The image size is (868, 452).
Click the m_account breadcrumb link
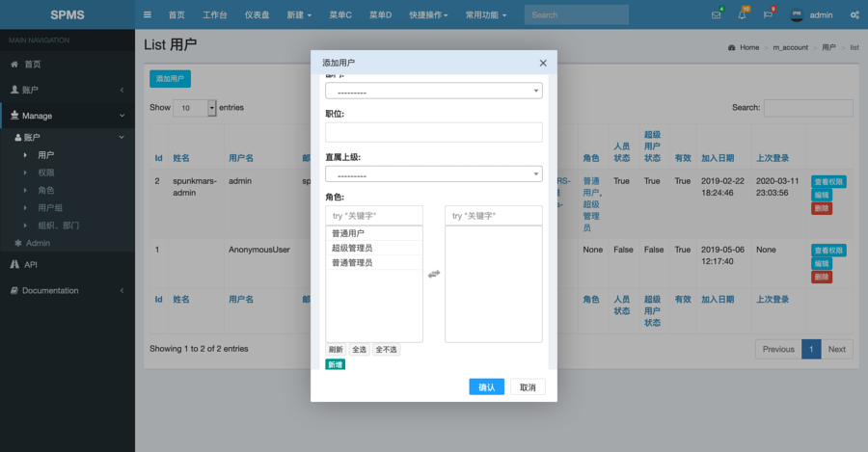[791, 47]
